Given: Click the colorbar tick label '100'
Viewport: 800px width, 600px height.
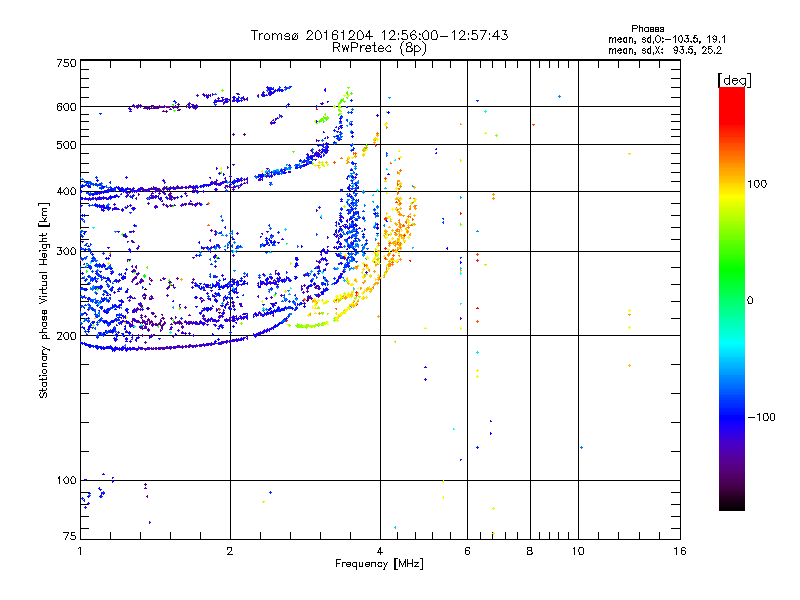Looking at the screenshot, I should [x=757, y=184].
